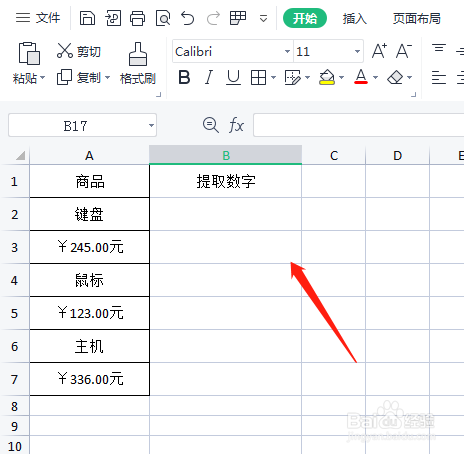464x454 pixels.
Task: Select row 5 header
Action: pyautogui.click(x=14, y=313)
